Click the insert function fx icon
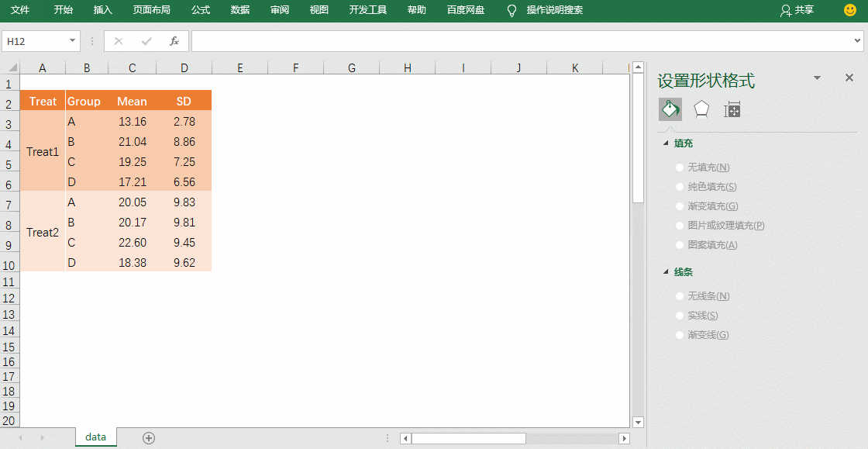 pyautogui.click(x=174, y=41)
